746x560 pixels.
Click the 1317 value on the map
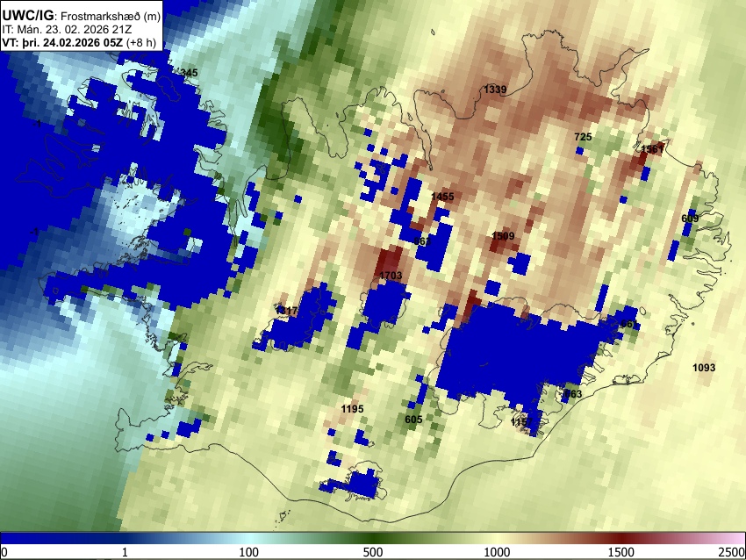[x=286, y=311]
